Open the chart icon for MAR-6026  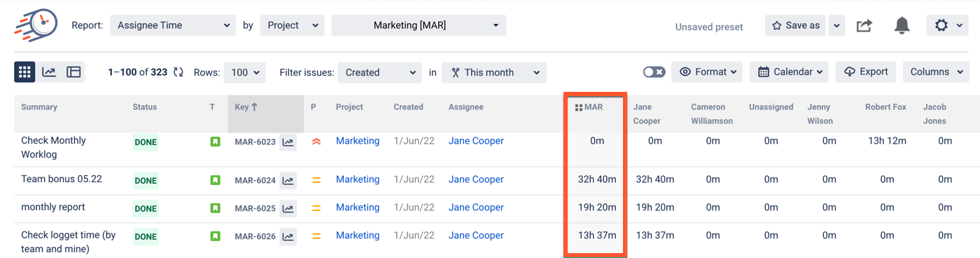288,236
